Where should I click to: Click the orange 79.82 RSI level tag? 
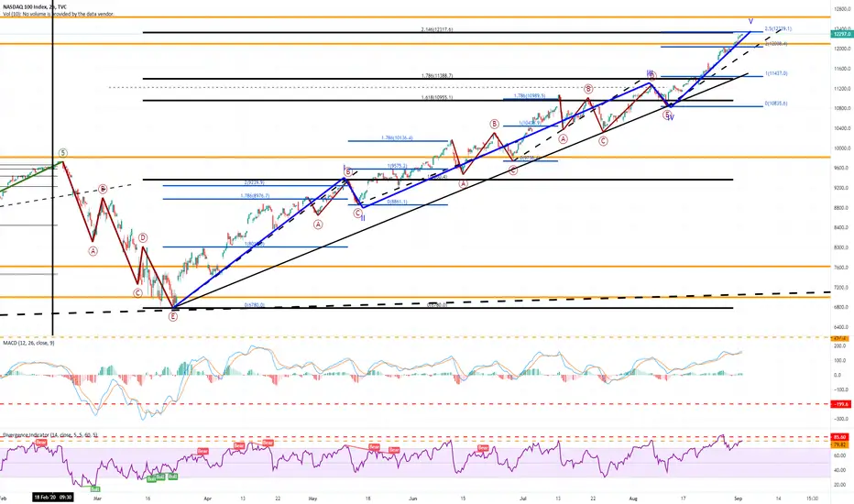[839, 445]
